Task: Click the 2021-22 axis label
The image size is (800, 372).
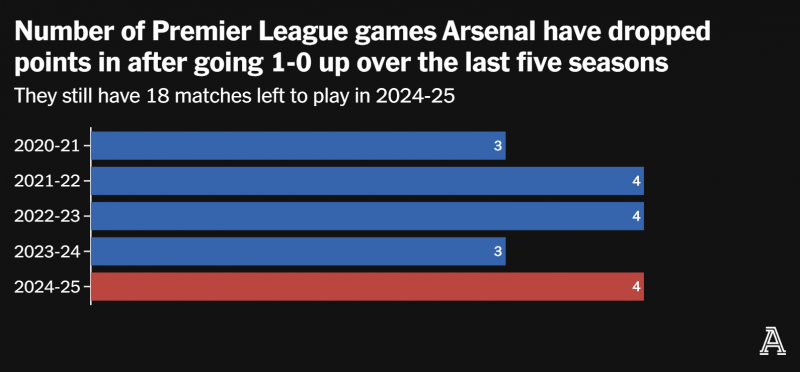Action: [47, 181]
